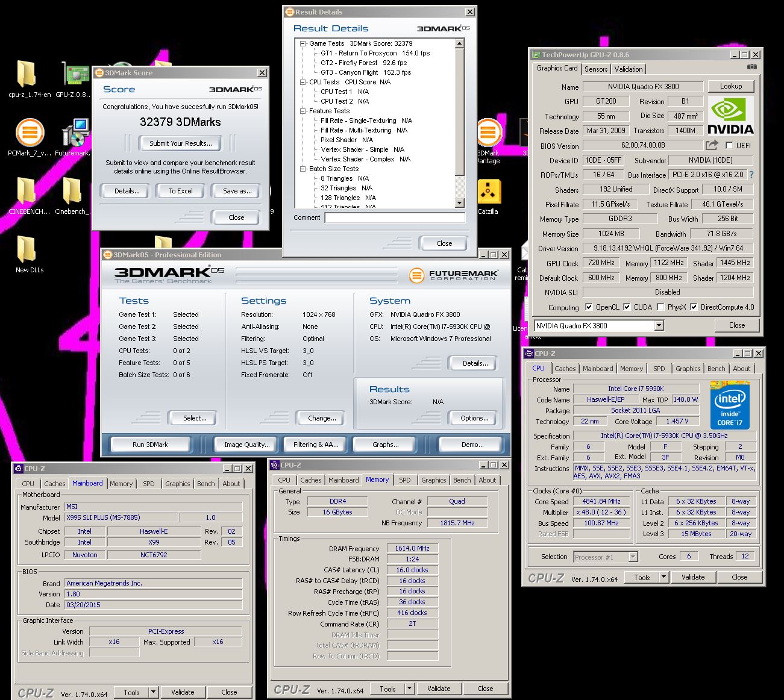
Task: Click the To Excel button
Action: [x=181, y=191]
